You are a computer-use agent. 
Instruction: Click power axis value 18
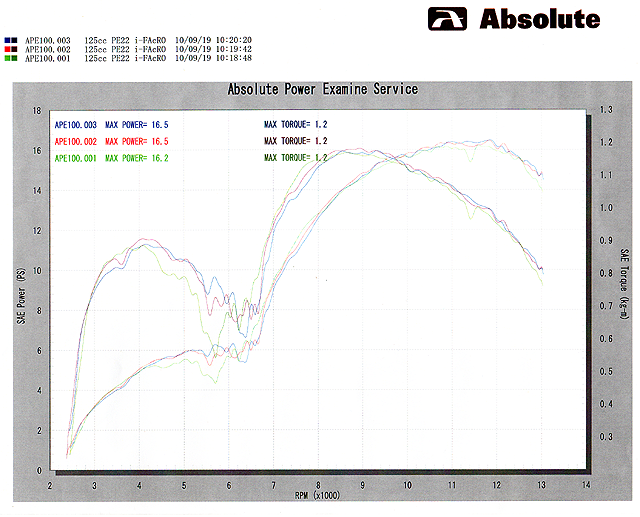click(37, 111)
